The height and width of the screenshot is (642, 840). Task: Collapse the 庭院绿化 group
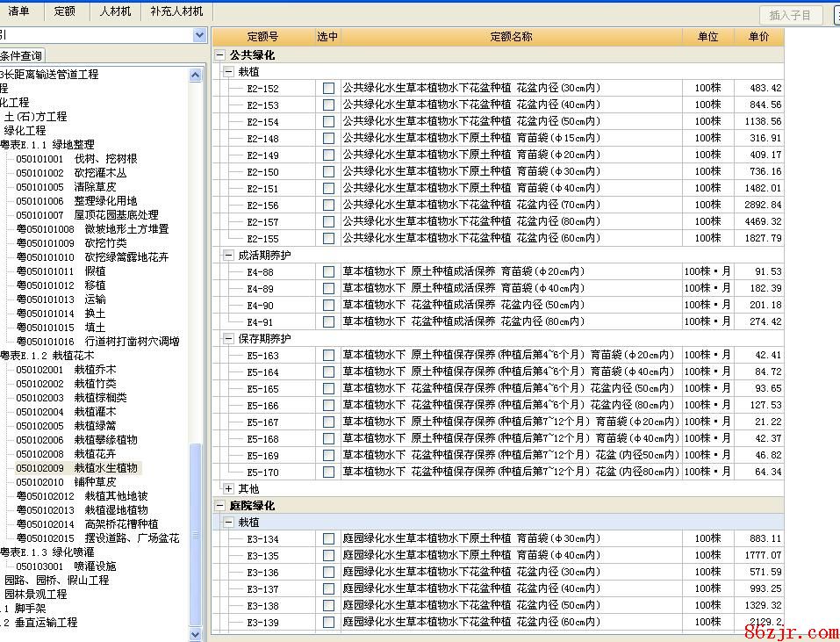[220, 506]
